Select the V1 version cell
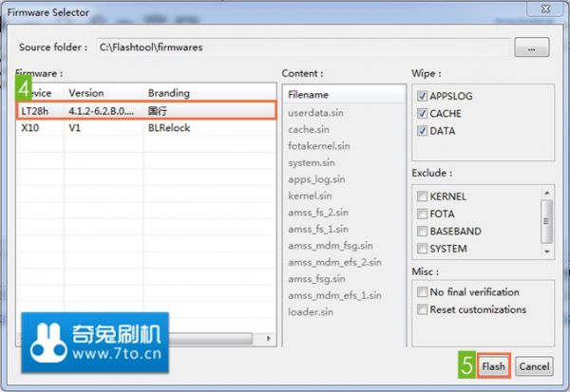The width and height of the screenshot is (570, 392). click(74, 128)
